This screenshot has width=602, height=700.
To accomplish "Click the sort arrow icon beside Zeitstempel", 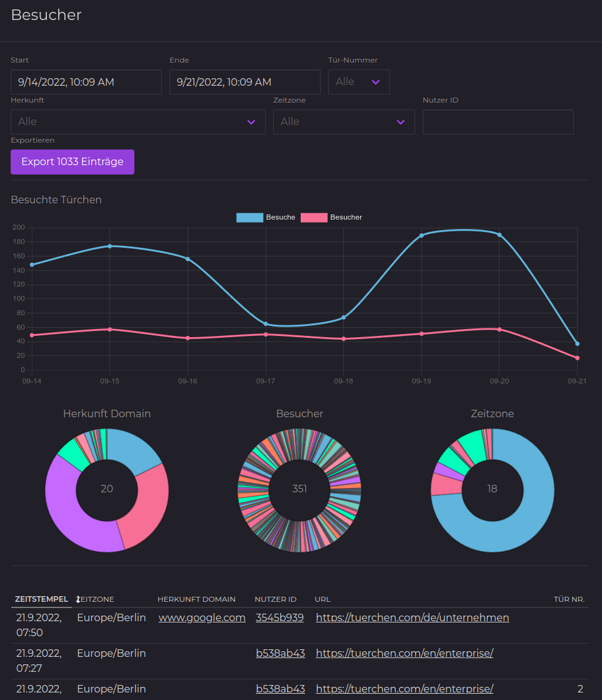I will coord(78,599).
